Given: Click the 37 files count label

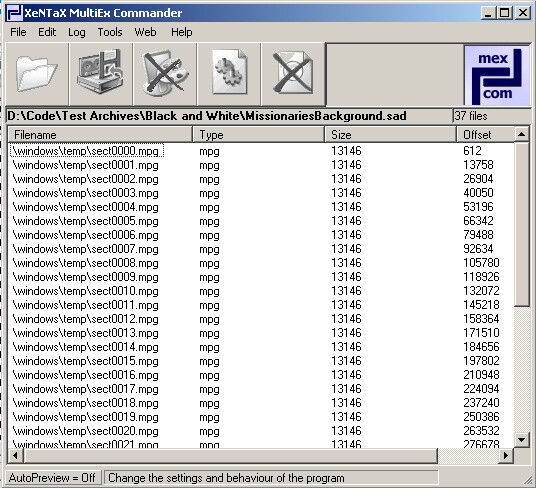Looking at the screenshot, I should pyautogui.click(x=471, y=116).
